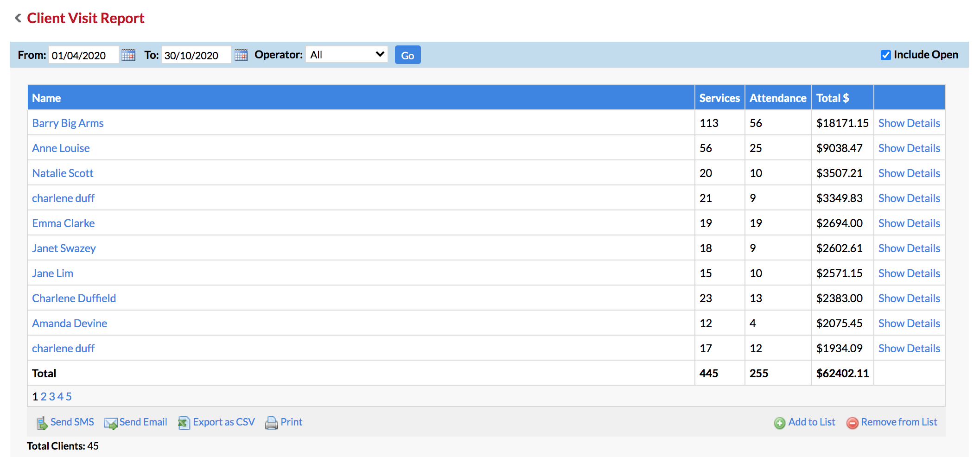Go to page 2 of results
The image size is (980, 457).
[x=44, y=397]
